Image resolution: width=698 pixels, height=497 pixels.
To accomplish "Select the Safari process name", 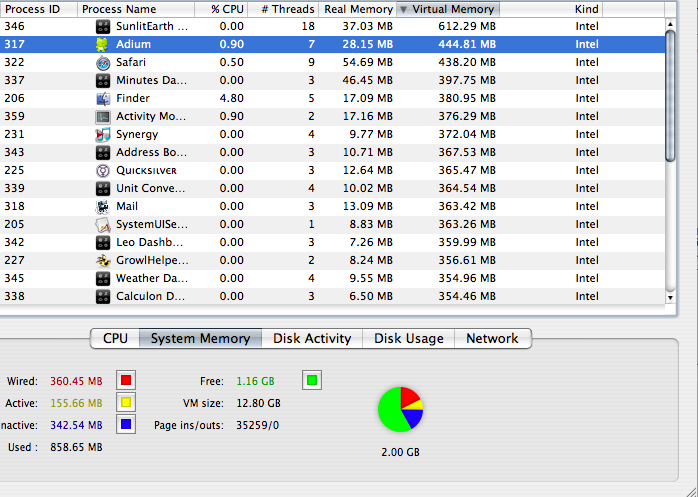I will coord(131,62).
